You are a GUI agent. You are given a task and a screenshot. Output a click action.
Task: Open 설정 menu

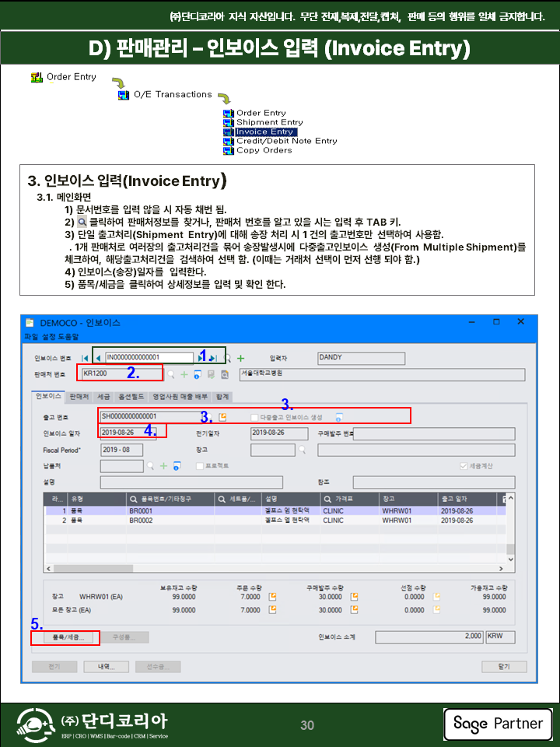[x=48, y=337]
